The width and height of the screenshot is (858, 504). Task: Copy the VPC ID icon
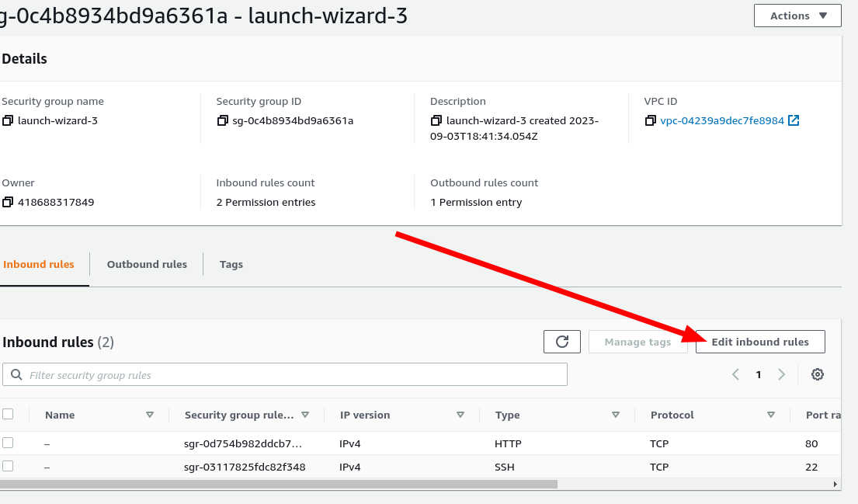(x=651, y=121)
